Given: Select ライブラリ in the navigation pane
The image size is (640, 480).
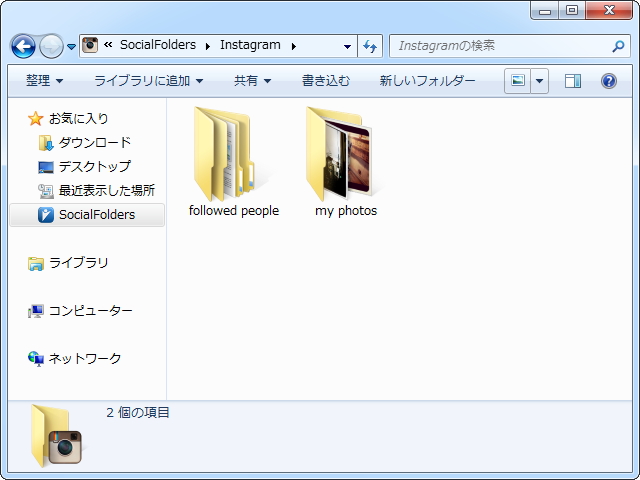Looking at the screenshot, I should click(78, 262).
